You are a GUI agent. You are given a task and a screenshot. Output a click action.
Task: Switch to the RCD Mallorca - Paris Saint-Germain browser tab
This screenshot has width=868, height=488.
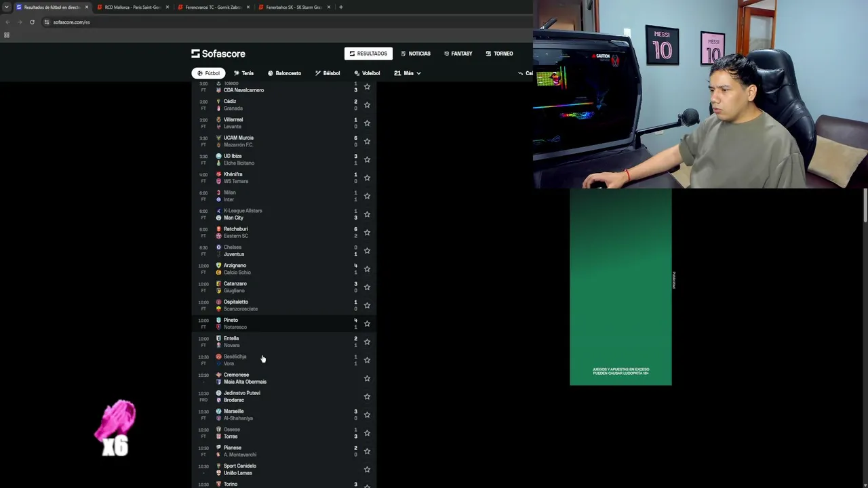(132, 7)
